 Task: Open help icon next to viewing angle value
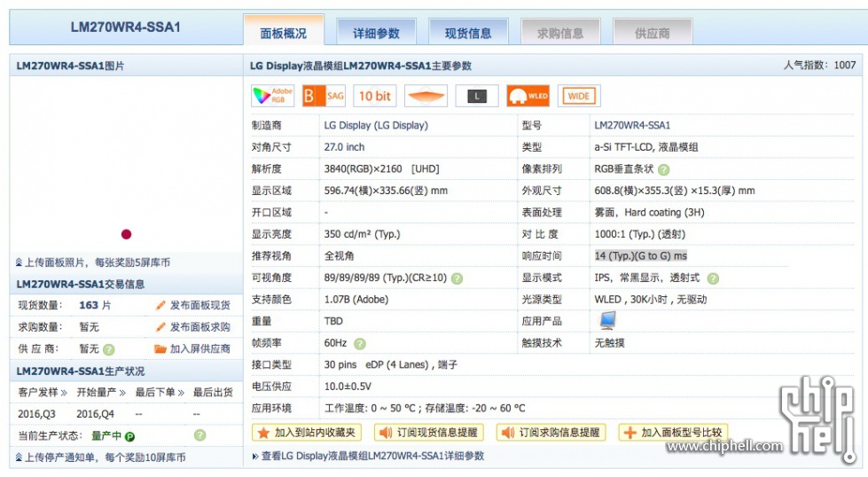(x=457, y=278)
